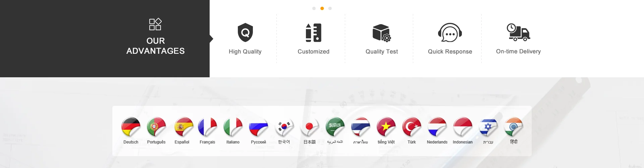Viewport: 644px width, 168px height.
Task: Click the On-time Delivery truck icon
Action: pyautogui.click(x=518, y=32)
